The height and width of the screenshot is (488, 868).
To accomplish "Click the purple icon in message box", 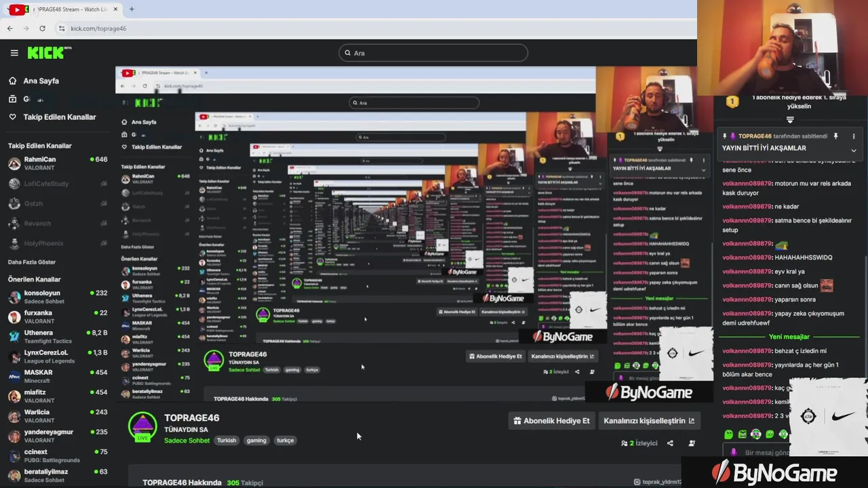I will 733,452.
